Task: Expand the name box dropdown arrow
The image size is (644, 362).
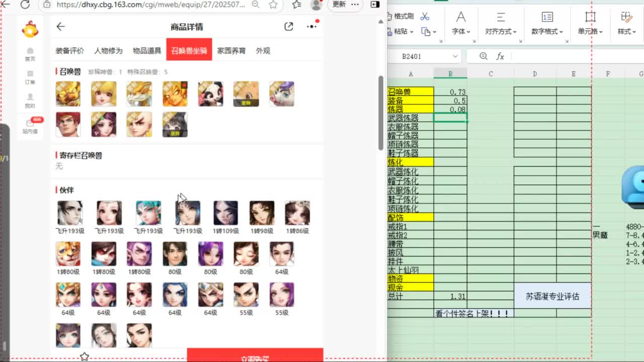Action: [455, 56]
